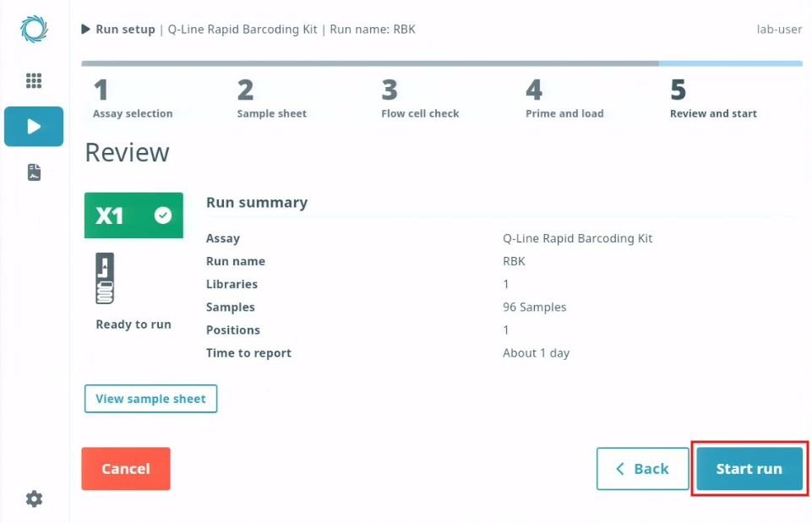Go to step 4 Prime and load

[564, 99]
